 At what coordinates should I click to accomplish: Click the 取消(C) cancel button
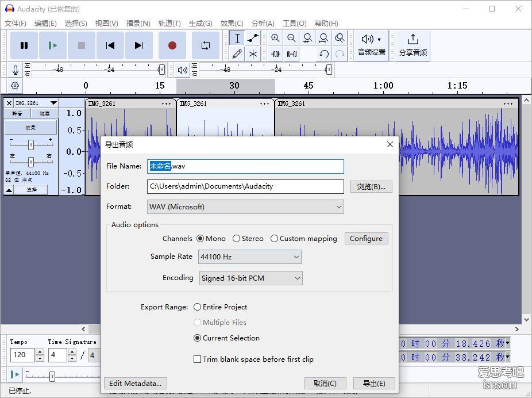[325, 384]
